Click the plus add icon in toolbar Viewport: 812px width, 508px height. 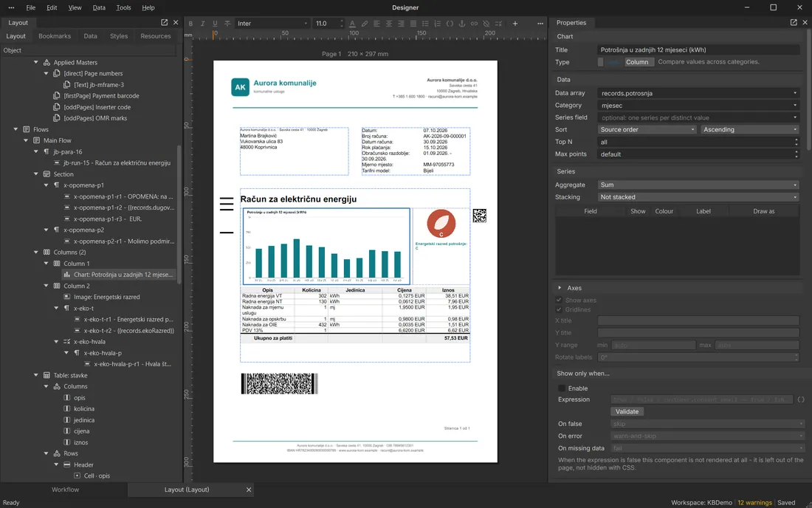pyautogui.click(x=515, y=24)
